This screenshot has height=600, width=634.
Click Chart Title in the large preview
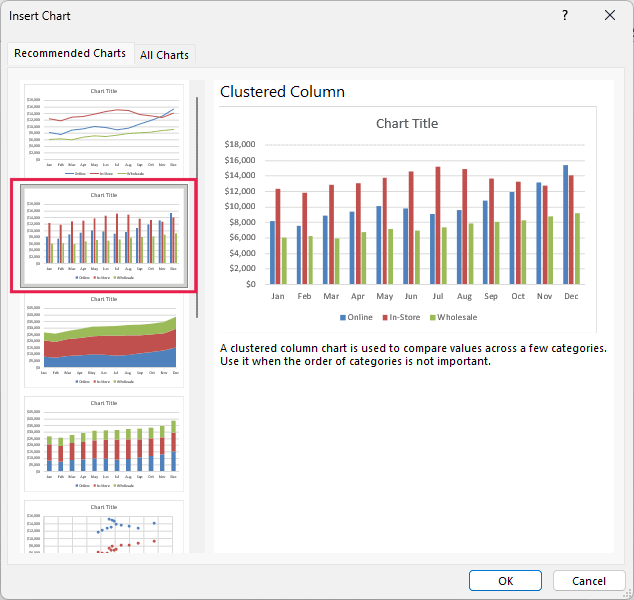(x=407, y=123)
